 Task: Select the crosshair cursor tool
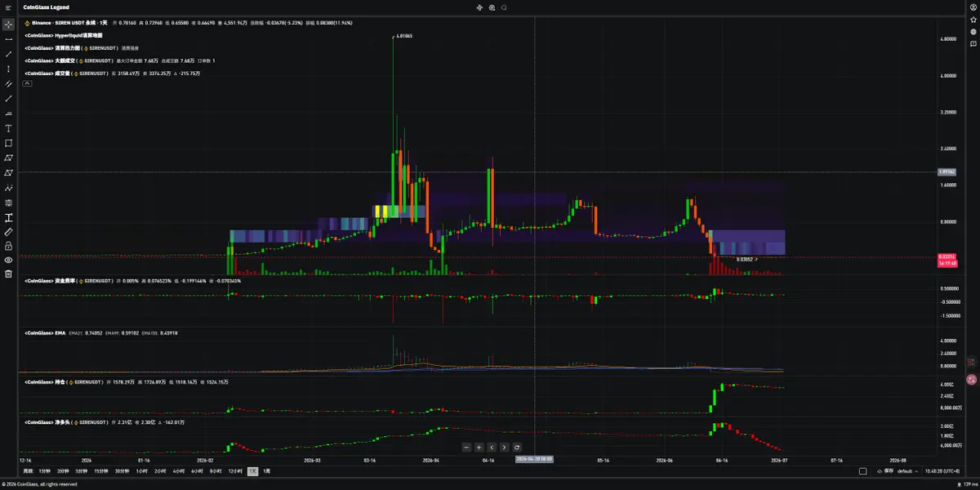pyautogui.click(x=8, y=24)
